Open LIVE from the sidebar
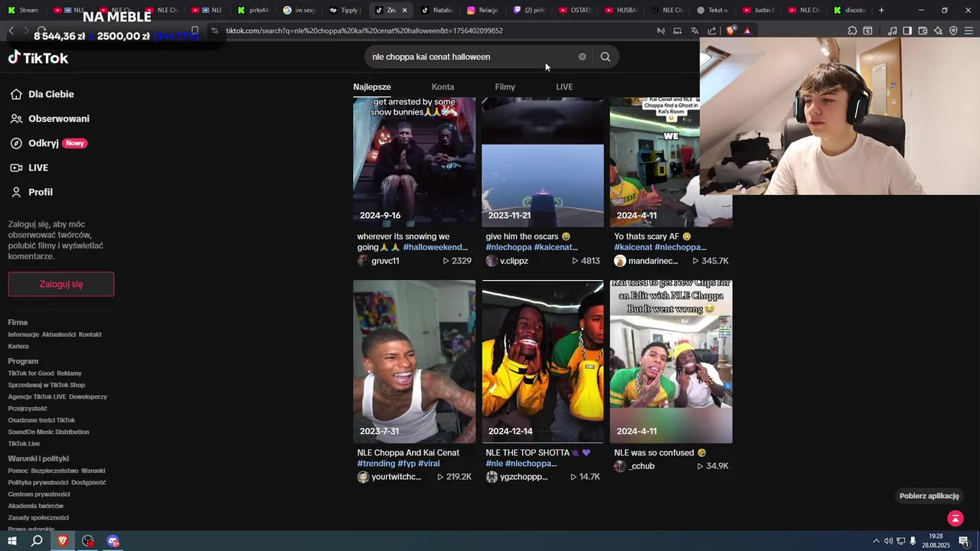 [x=29, y=168]
